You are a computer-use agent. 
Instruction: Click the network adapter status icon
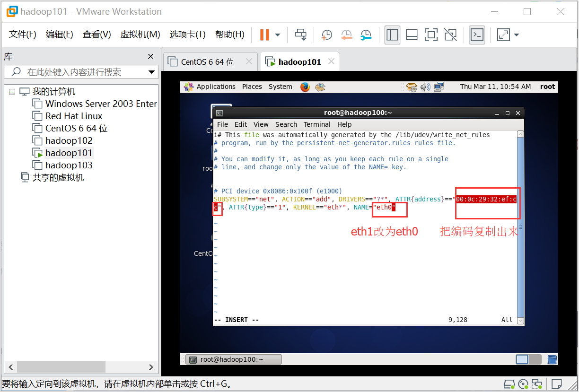pyautogui.click(x=536, y=383)
